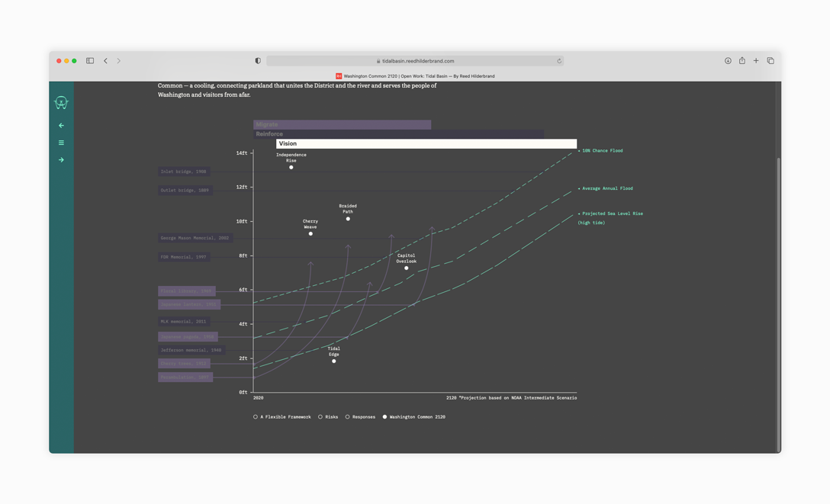Screen dimensions: 830x504
Task: Select the A Flexible Framework radio option
Action: tap(256, 417)
